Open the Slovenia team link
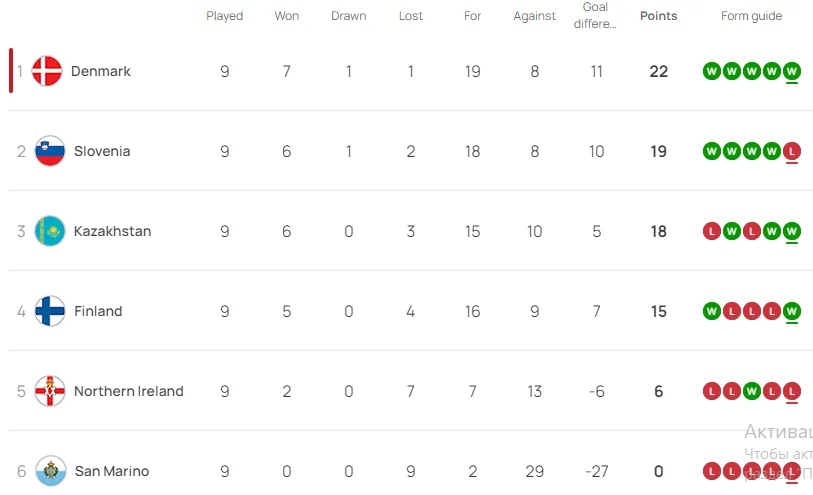 point(102,151)
